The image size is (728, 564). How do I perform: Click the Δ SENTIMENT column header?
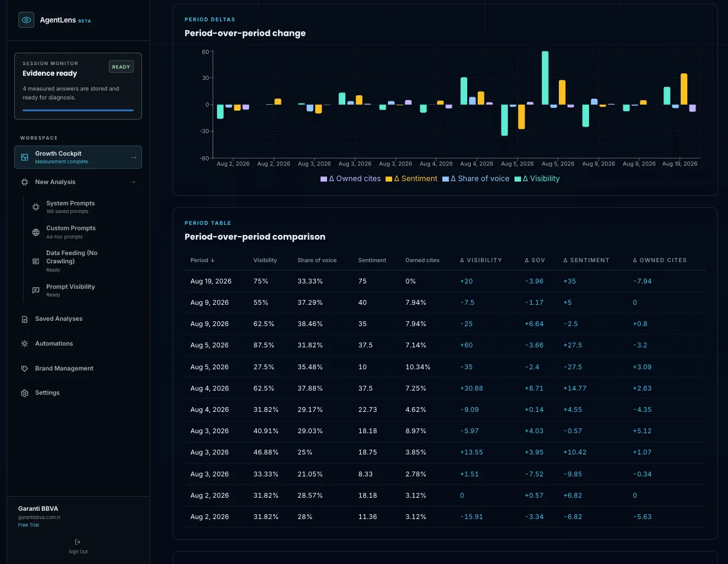[x=586, y=260]
